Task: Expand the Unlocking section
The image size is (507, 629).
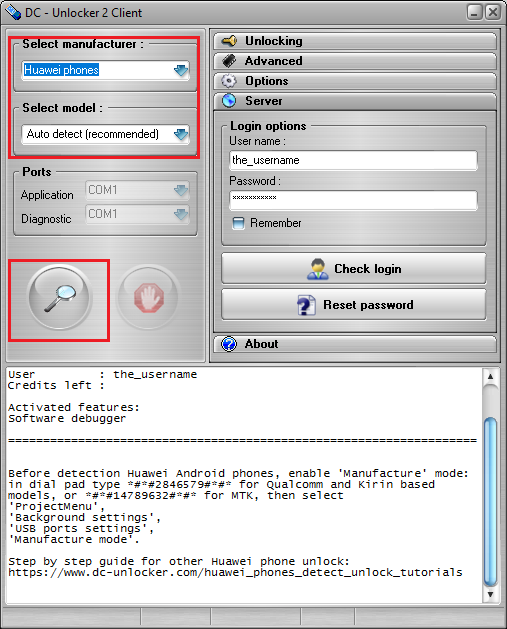Action: click(355, 41)
